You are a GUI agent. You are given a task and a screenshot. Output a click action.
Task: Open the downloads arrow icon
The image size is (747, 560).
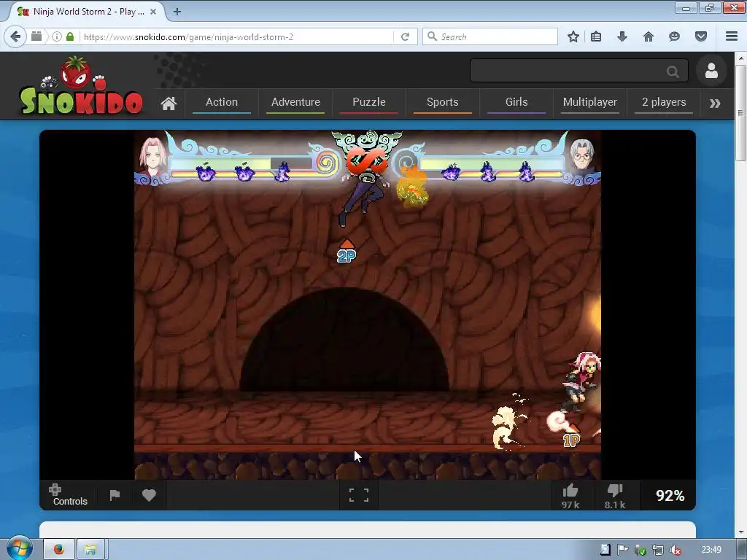tap(622, 36)
